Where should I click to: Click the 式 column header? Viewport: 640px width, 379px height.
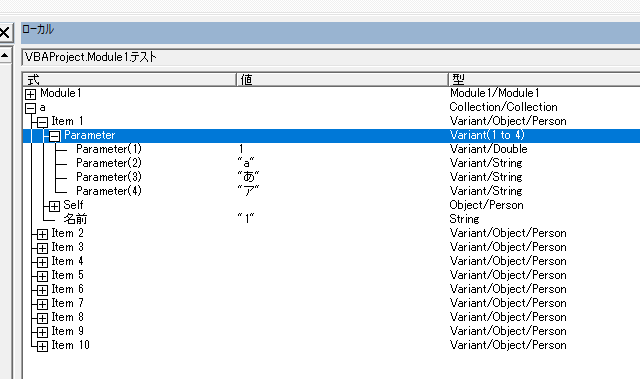click(129, 79)
